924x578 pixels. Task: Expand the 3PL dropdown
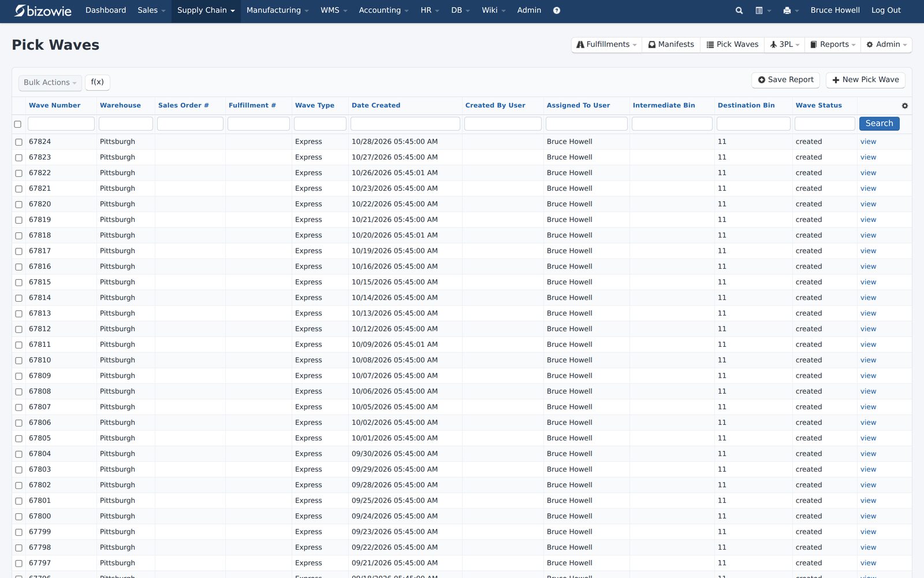point(784,45)
